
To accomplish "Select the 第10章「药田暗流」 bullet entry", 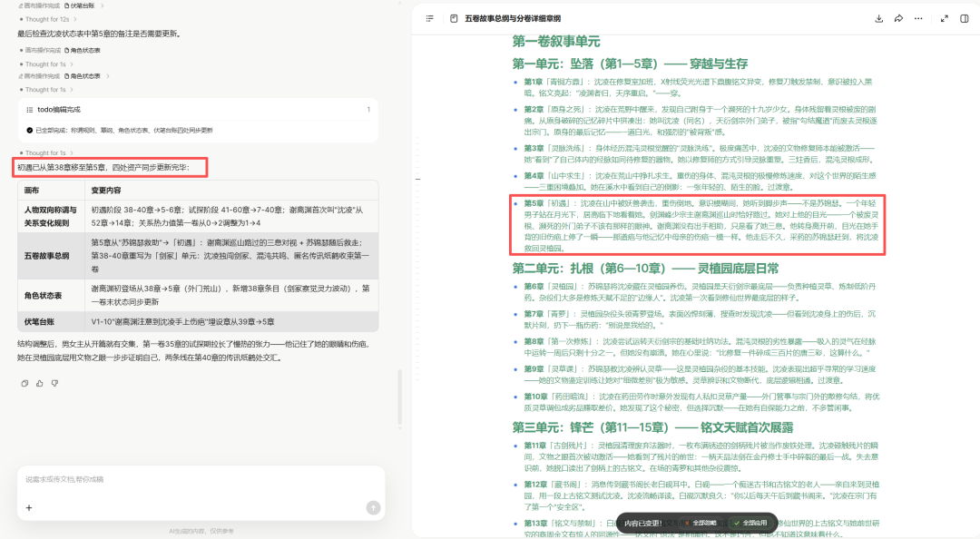I will click(x=697, y=402).
